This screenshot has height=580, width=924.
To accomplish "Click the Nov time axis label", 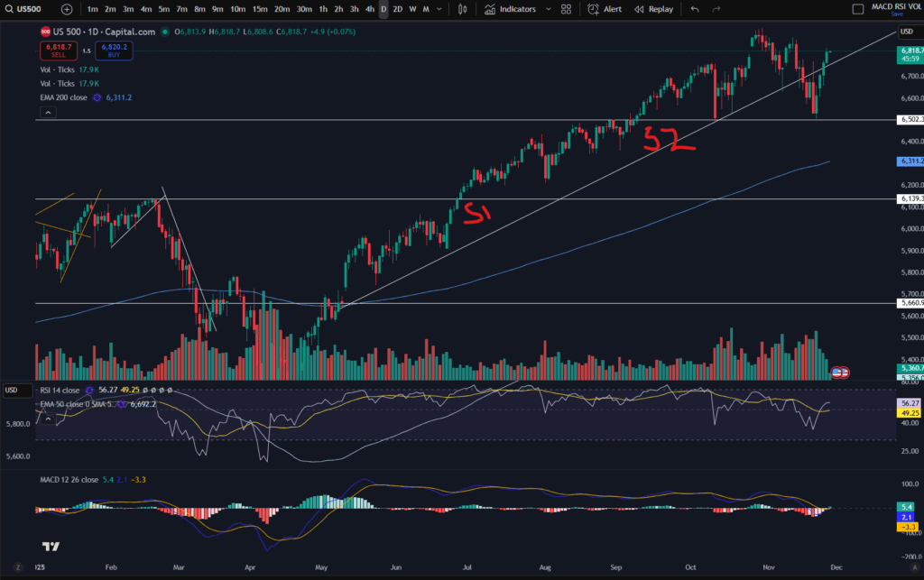I will coord(769,567).
